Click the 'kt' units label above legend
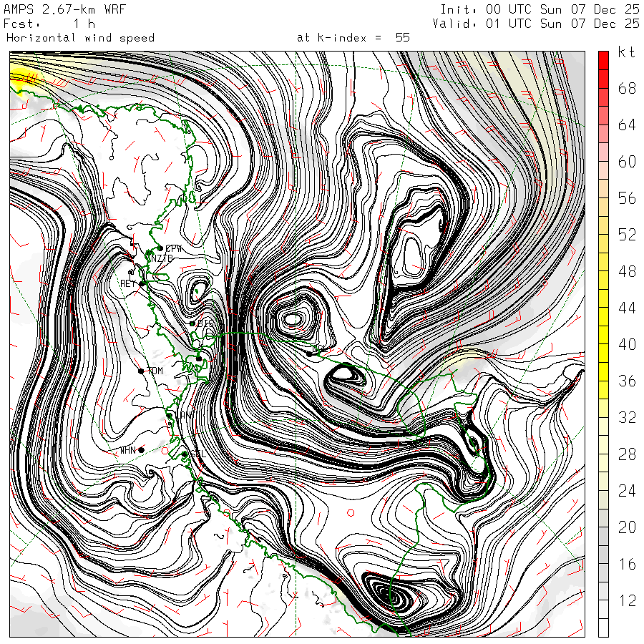This screenshot has height=644, width=644. point(626,52)
